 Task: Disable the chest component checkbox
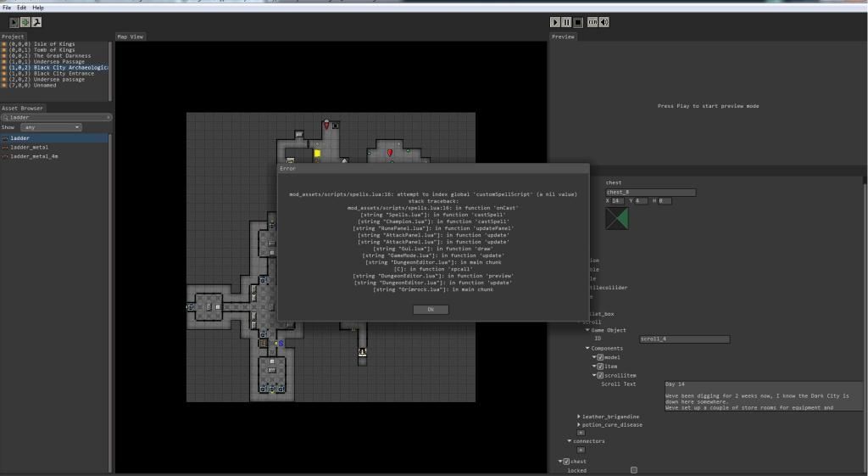565,462
